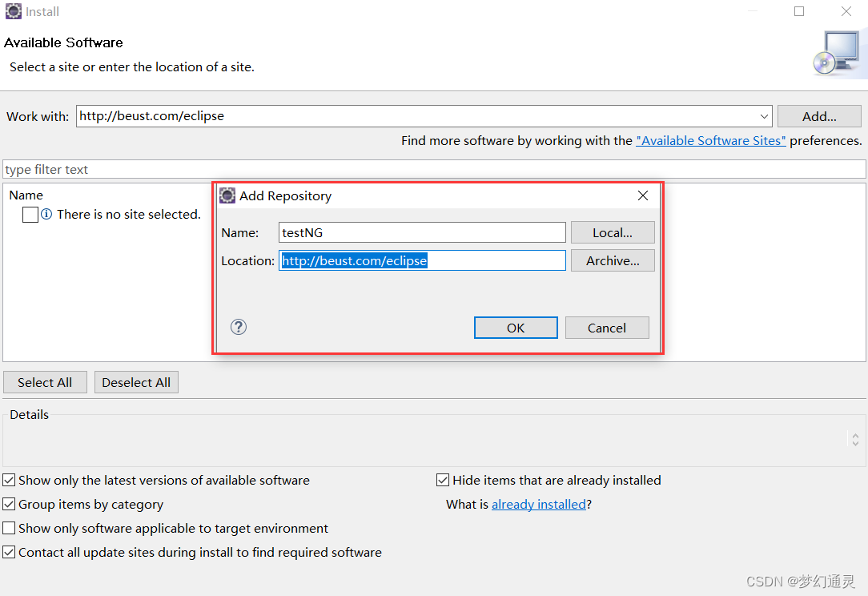The height and width of the screenshot is (596, 868).
Task: Click the Name field containing testNG
Action: point(422,232)
